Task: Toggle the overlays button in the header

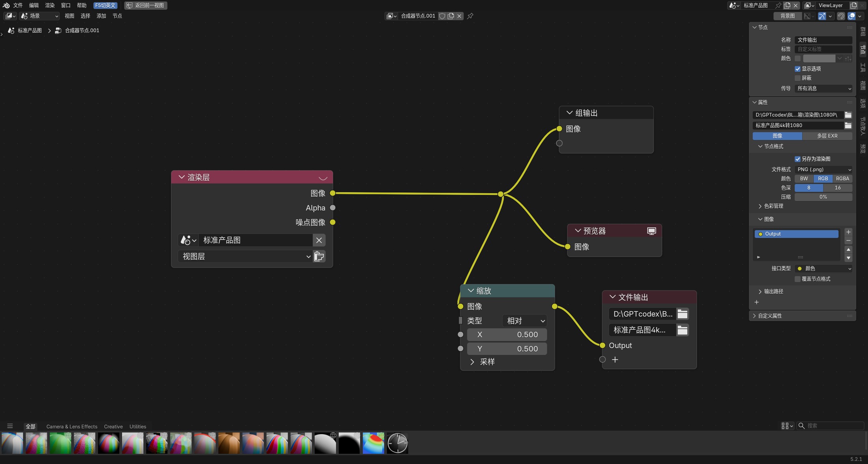Action: click(851, 16)
